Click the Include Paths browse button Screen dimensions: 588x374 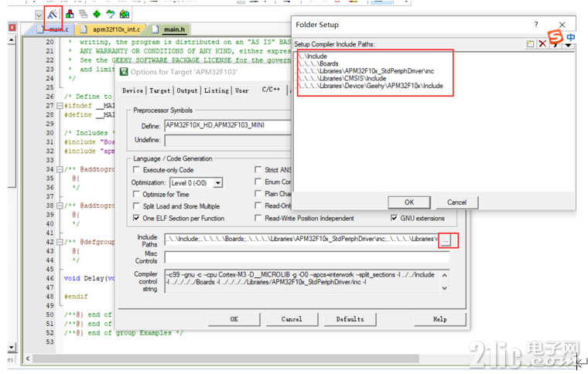coord(445,241)
